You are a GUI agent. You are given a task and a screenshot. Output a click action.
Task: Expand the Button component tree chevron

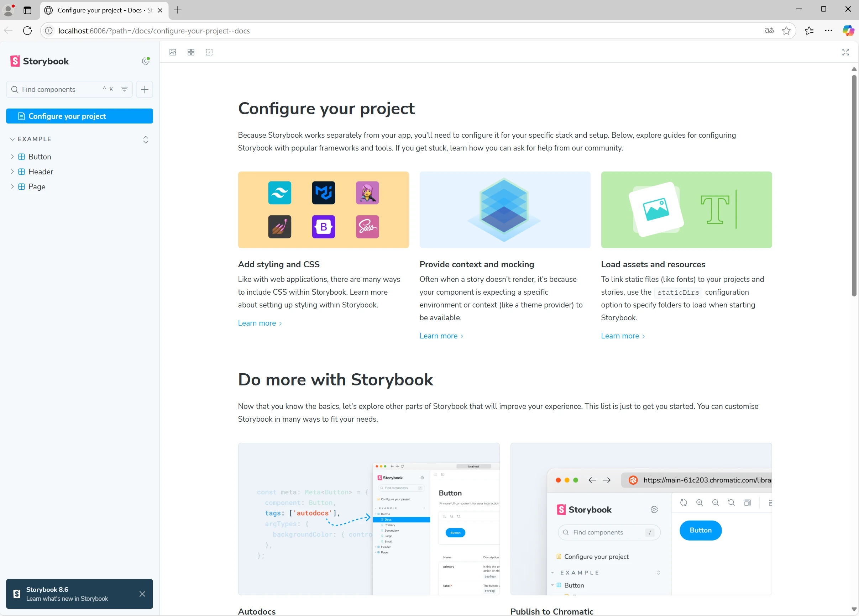(12, 157)
